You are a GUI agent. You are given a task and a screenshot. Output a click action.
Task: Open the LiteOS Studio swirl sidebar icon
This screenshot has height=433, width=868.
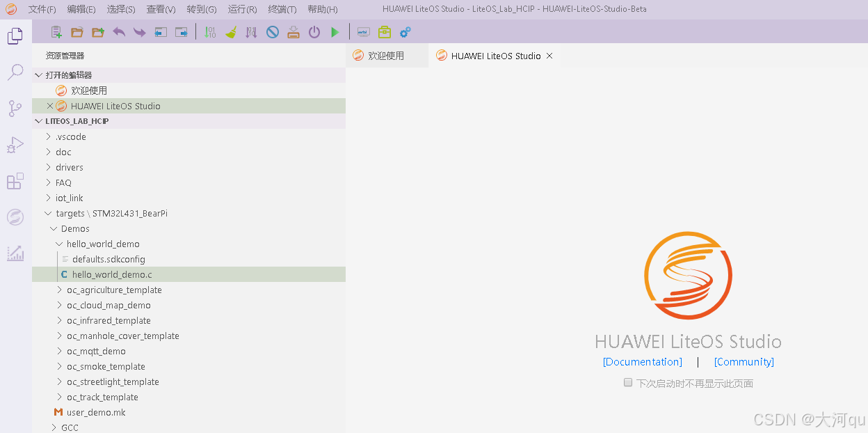15,217
